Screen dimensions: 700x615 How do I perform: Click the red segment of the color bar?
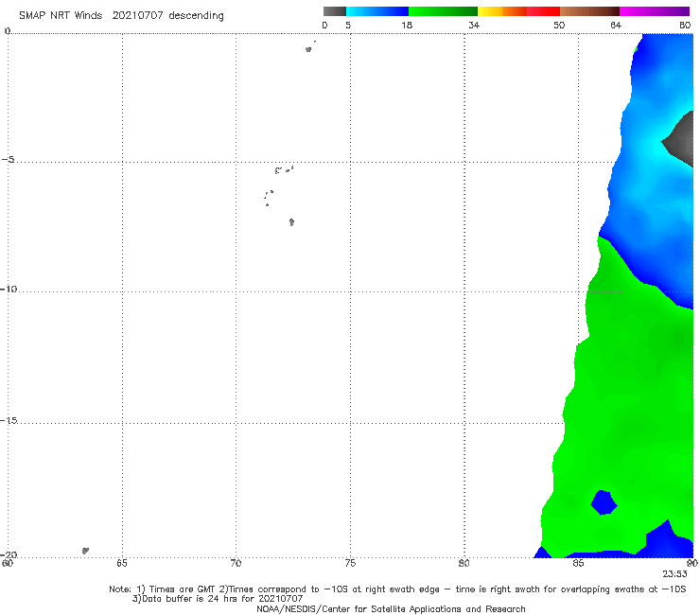pyautogui.click(x=543, y=11)
